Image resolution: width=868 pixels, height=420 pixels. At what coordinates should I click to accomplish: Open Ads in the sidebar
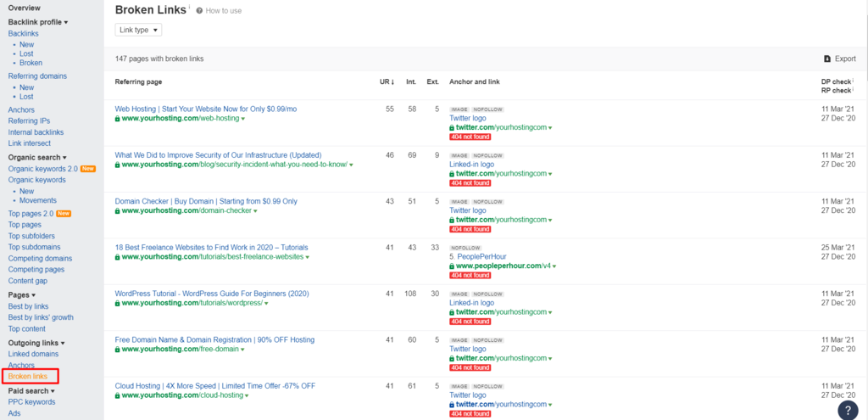tap(14, 413)
